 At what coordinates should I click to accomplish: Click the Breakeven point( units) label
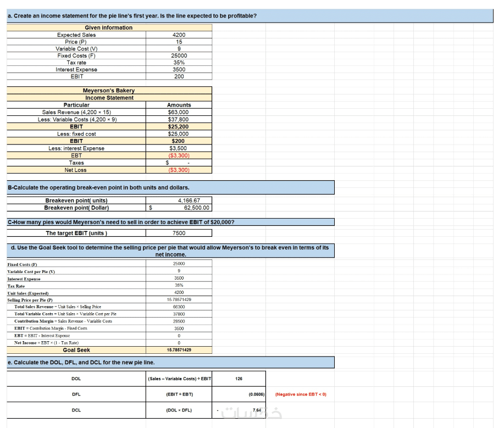pyautogui.click(x=76, y=201)
